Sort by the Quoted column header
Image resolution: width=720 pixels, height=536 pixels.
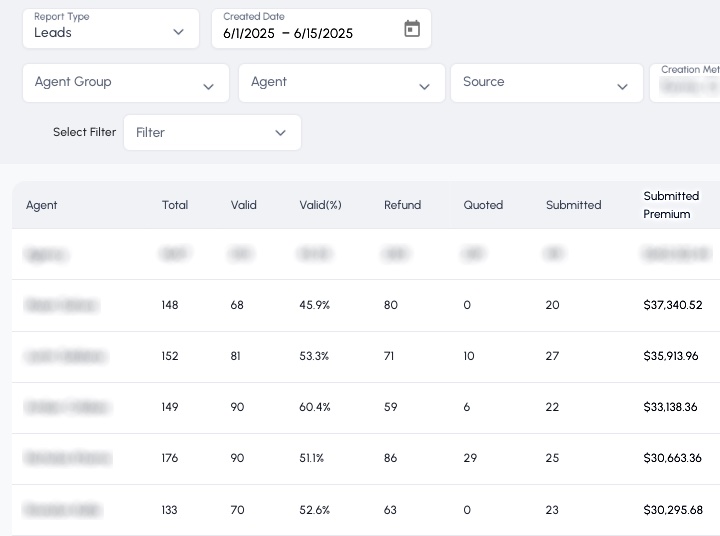click(x=483, y=205)
